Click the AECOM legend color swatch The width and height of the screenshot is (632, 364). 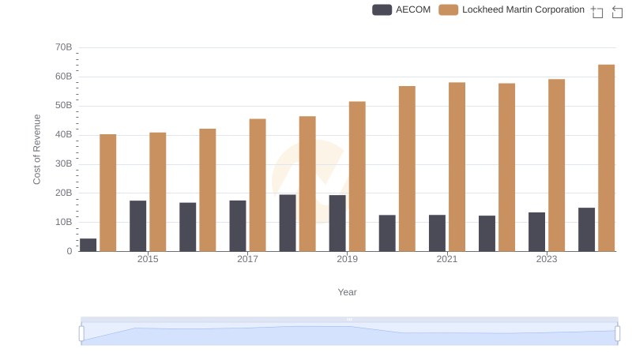pyautogui.click(x=382, y=9)
